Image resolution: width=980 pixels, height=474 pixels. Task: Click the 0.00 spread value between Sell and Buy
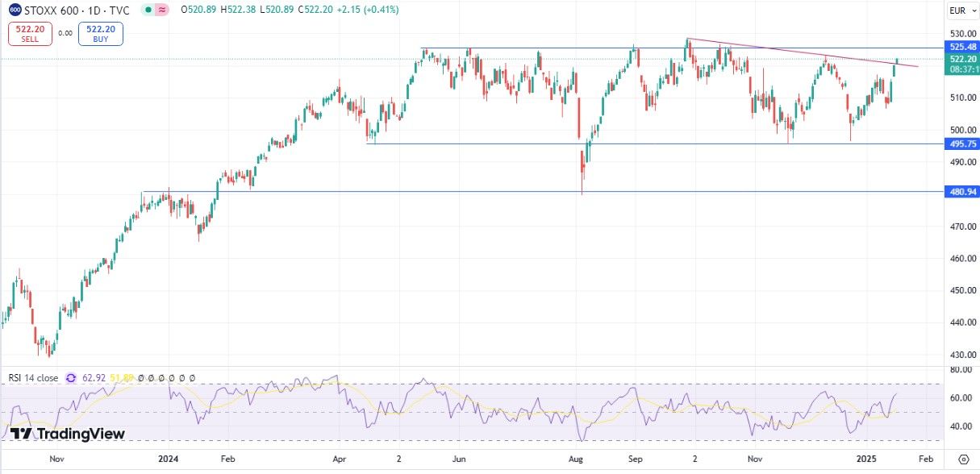[65, 34]
